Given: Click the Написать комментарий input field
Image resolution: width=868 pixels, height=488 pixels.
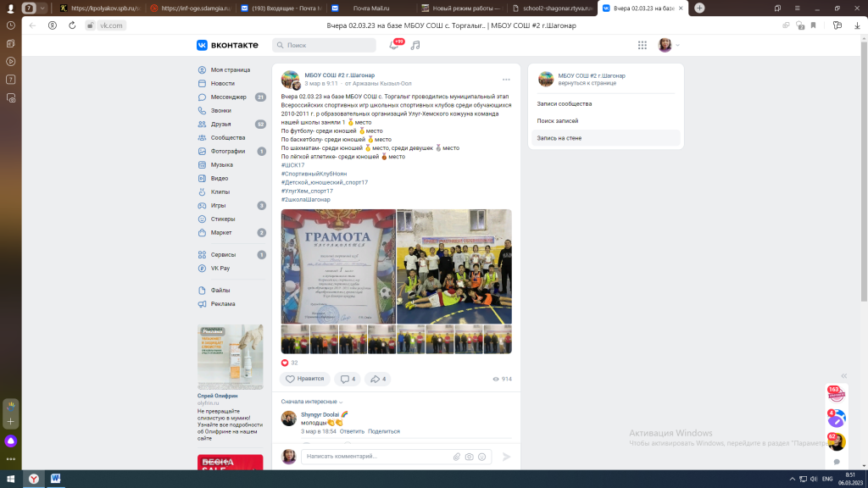Looking at the screenshot, I should (x=377, y=457).
